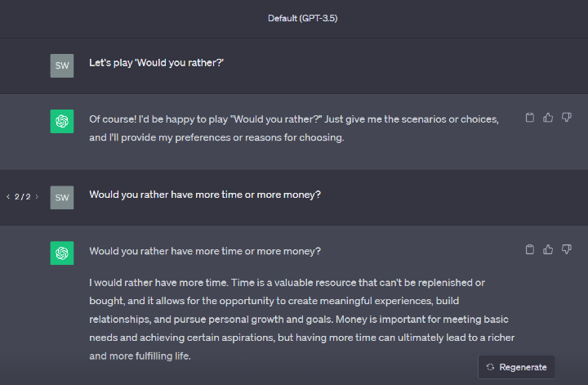This screenshot has height=385, width=588.
Task: Click the user question about time or money
Action: click(x=204, y=195)
